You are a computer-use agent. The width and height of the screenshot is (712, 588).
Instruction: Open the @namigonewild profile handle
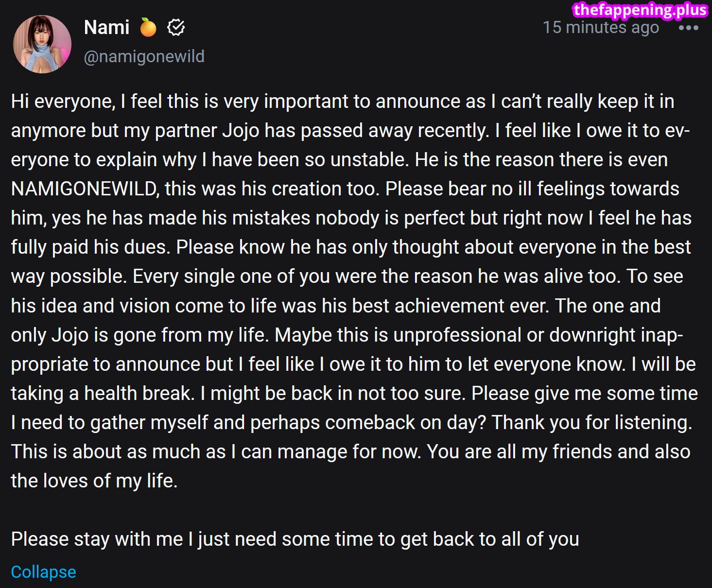pyautogui.click(x=144, y=56)
